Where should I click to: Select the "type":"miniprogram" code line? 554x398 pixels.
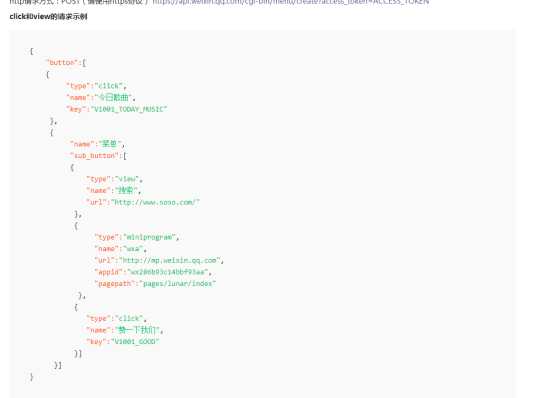tap(137, 237)
